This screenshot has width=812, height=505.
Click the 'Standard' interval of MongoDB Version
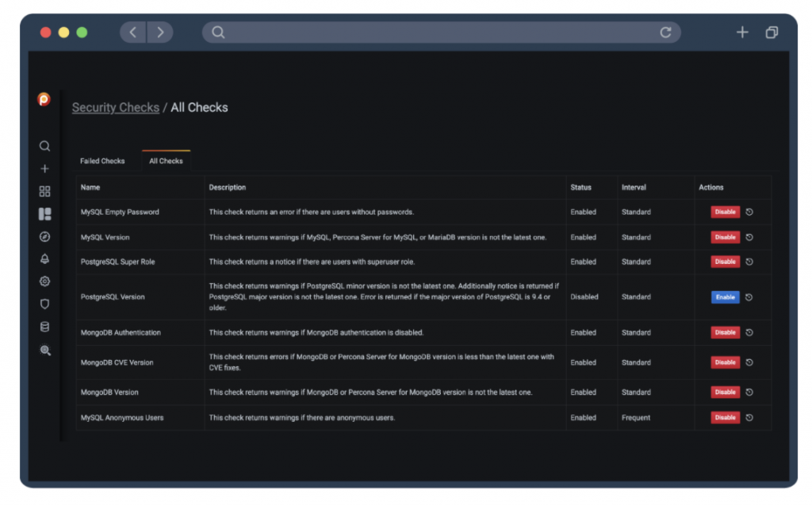[x=636, y=392]
